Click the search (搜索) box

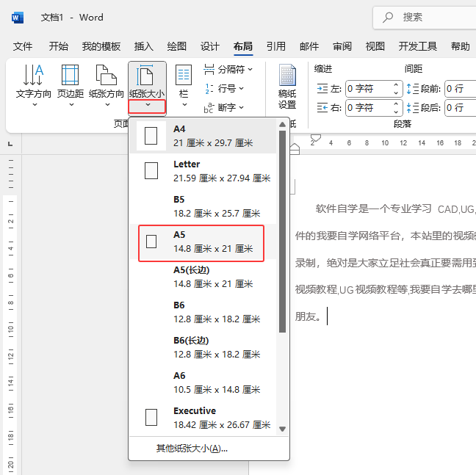click(x=425, y=18)
